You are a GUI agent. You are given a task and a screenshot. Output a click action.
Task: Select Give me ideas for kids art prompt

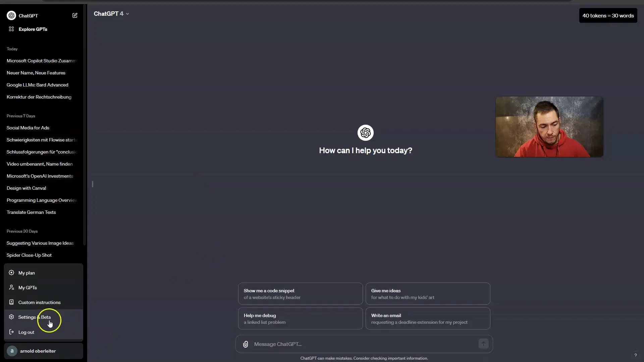pos(427,293)
